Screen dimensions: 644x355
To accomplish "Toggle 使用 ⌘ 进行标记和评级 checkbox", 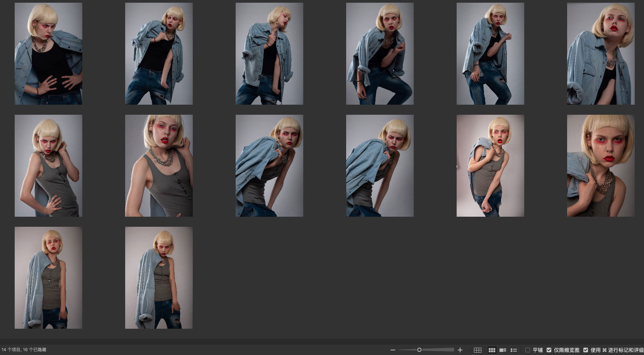I will tap(586, 350).
